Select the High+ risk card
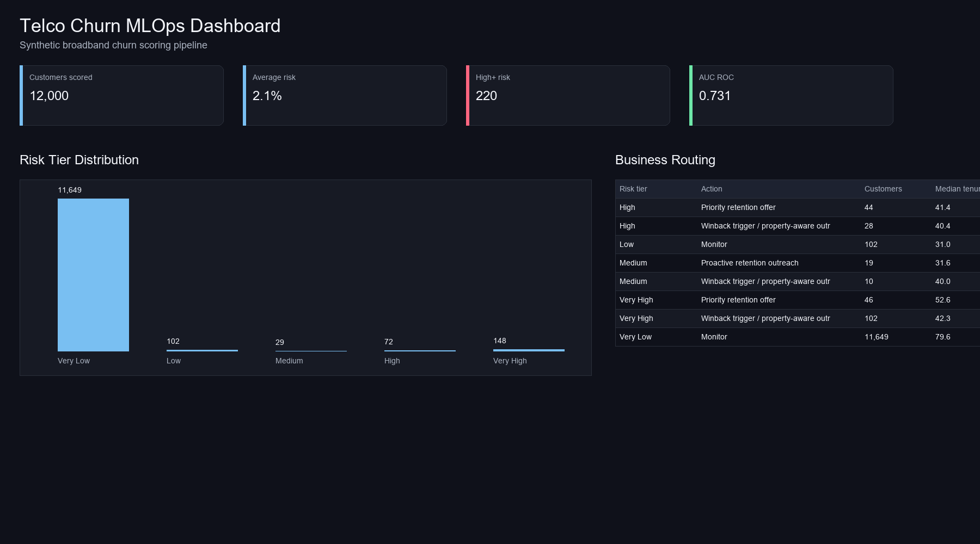Viewport: 980px width, 544px height. (x=568, y=95)
